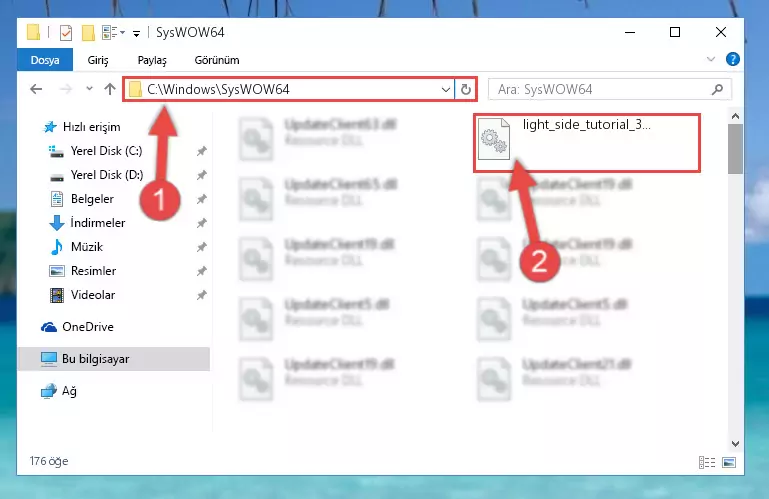The width and height of the screenshot is (769, 499).
Task: Click the address bar showing C:\Windows\SysWOW64
Action: tap(290, 89)
